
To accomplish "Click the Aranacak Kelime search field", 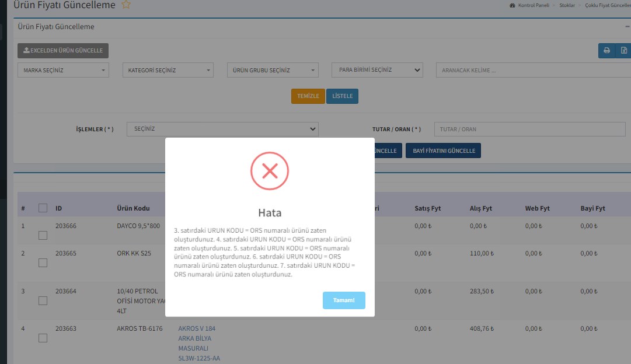I will click(530, 71).
